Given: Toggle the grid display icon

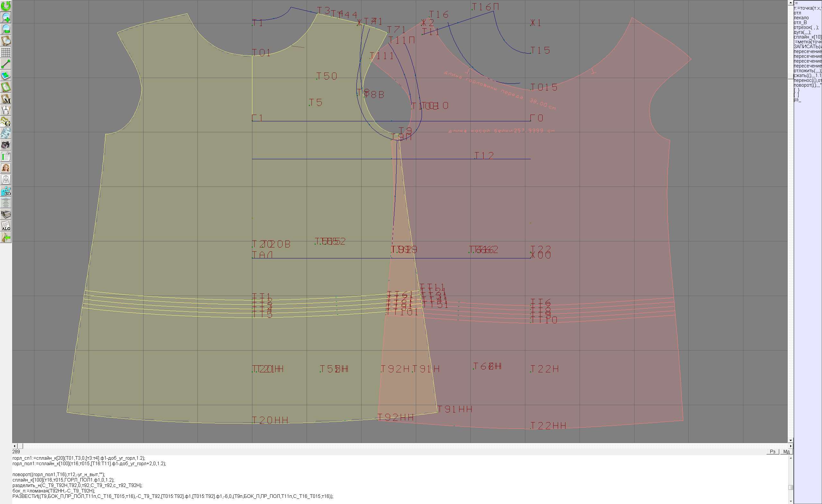Looking at the screenshot, I should (6, 52).
